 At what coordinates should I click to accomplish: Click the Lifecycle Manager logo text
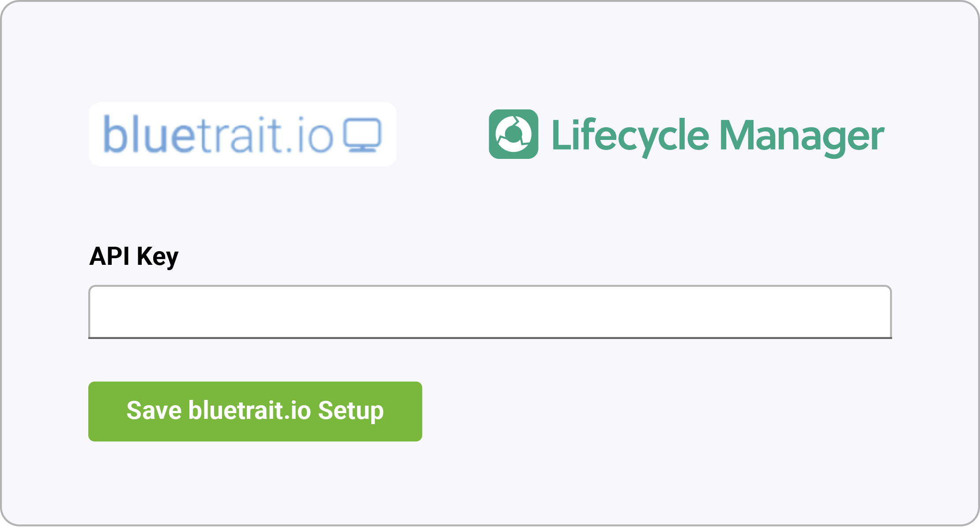click(718, 136)
